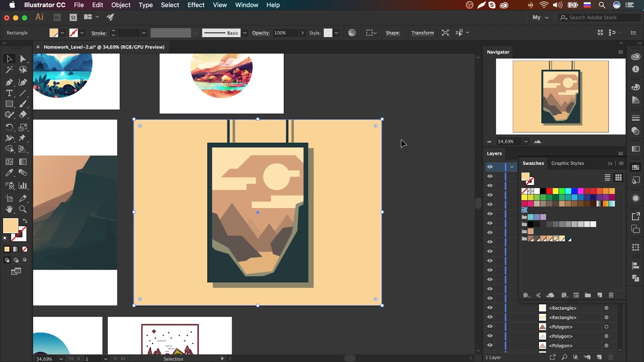Enable Draw Behind mode
This screenshot has width=644, height=362.
pyautogui.click(x=16, y=260)
